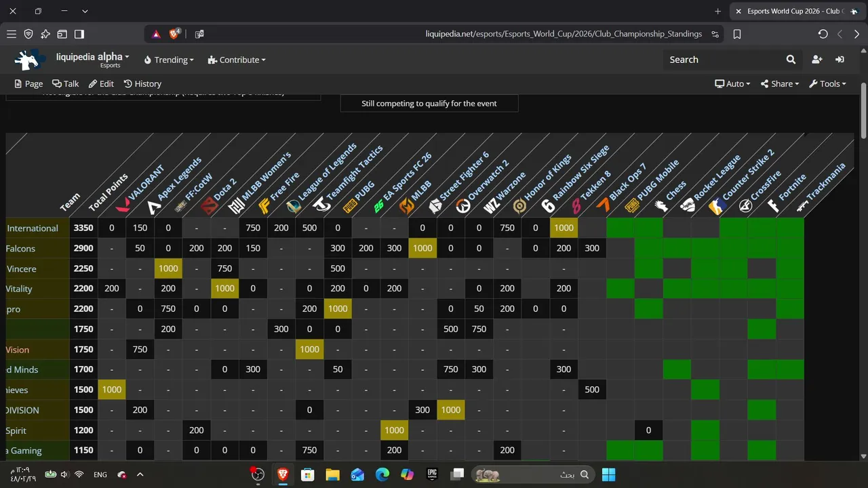The image size is (868, 488).
Task: Click the create account icon
Action: coord(816,60)
